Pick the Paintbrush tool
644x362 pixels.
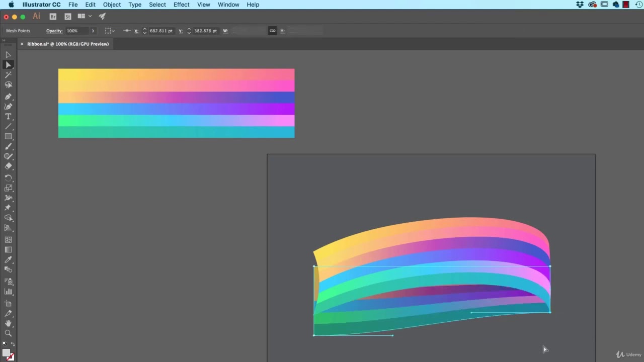click(8, 147)
